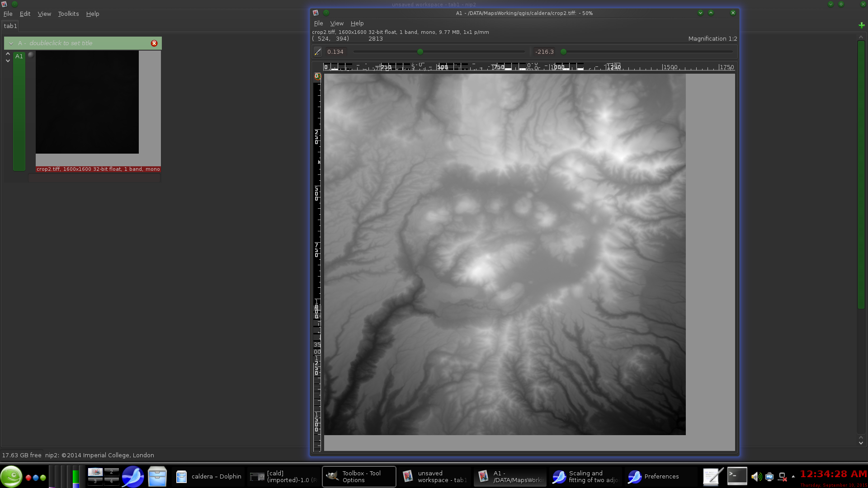Launch SeaMonkey browser from panel

click(x=133, y=476)
